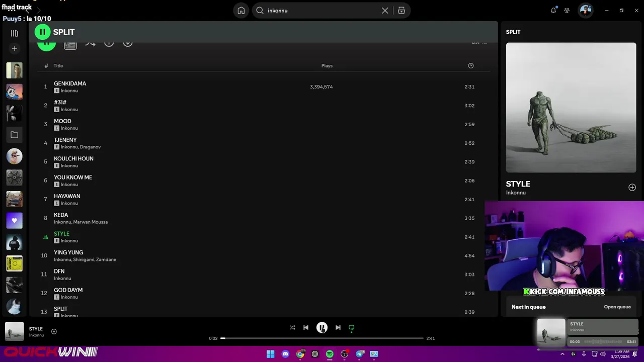The width and height of the screenshot is (644, 362).
Task: Sort tracks by the Plays column
Action: tap(327, 66)
